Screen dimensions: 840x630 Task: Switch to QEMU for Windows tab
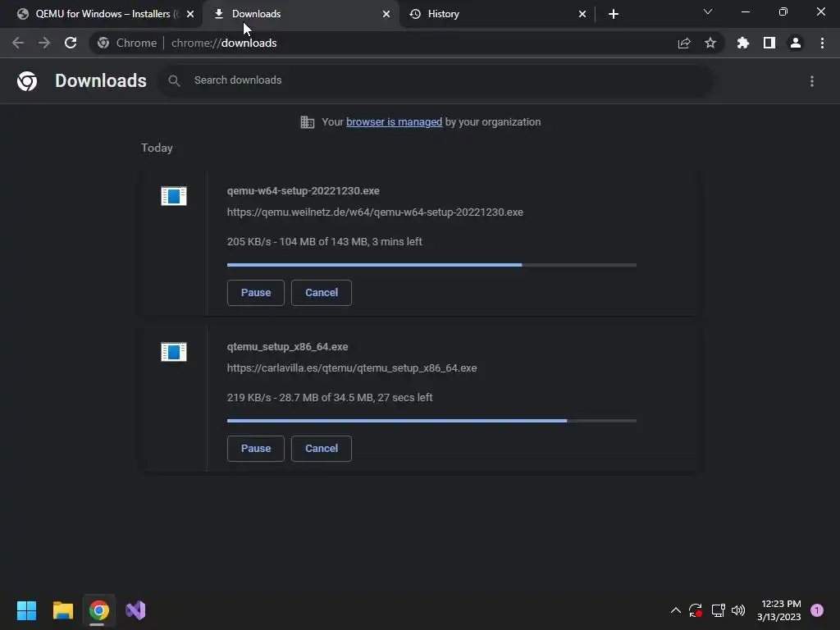(102, 14)
